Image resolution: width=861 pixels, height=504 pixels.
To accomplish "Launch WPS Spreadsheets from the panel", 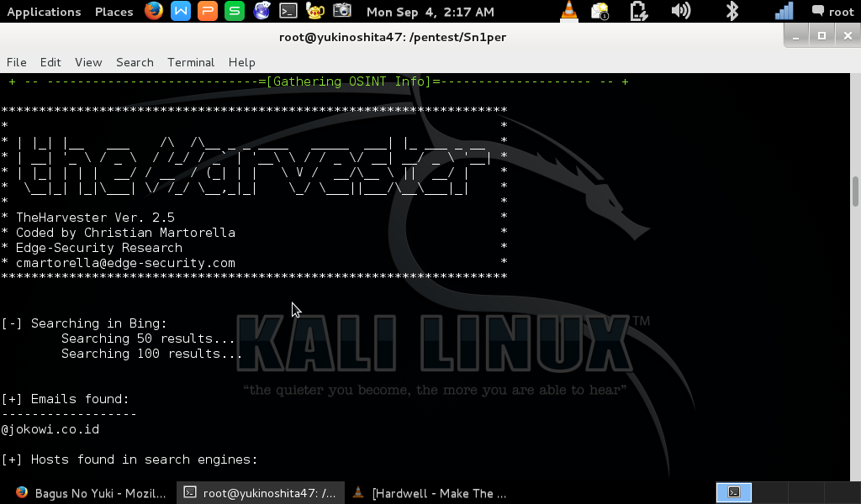I will [235, 11].
